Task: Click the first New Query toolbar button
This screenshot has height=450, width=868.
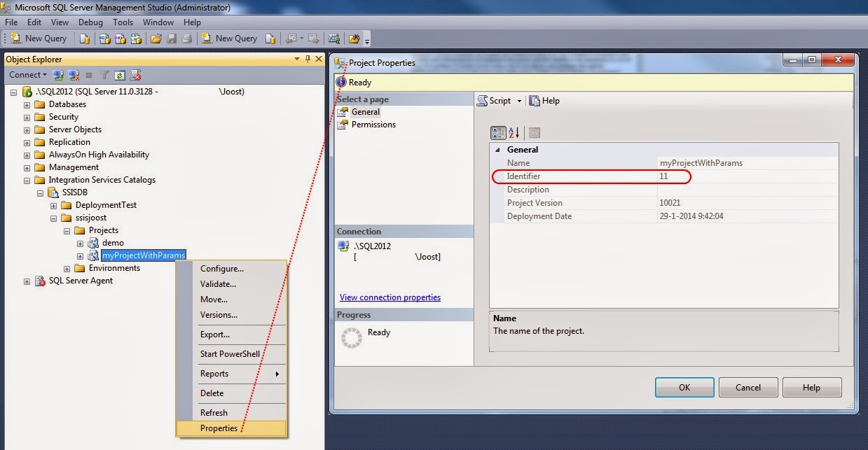Action: point(39,38)
